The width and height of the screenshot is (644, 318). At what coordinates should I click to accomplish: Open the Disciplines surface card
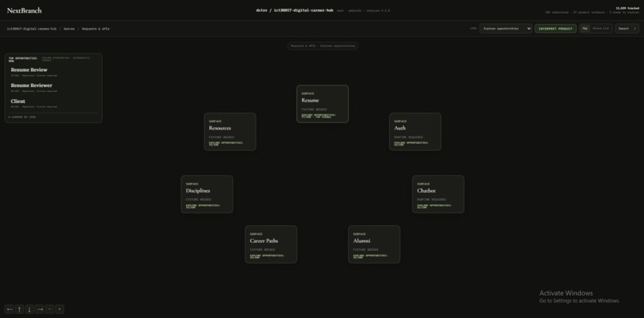[x=207, y=194]
